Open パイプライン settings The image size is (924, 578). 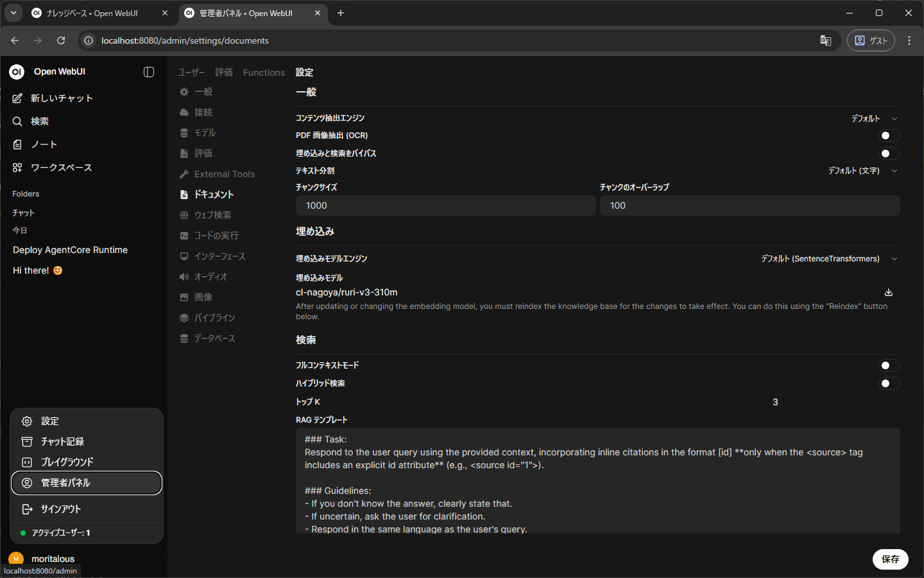208,318
